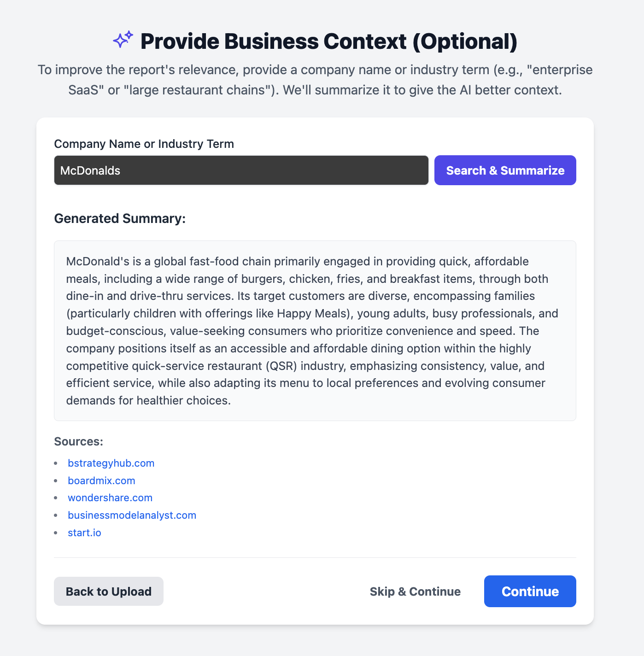Follow the businessmodelanalyst.com source link
This screenshot has height=656, width=644.
132,515
